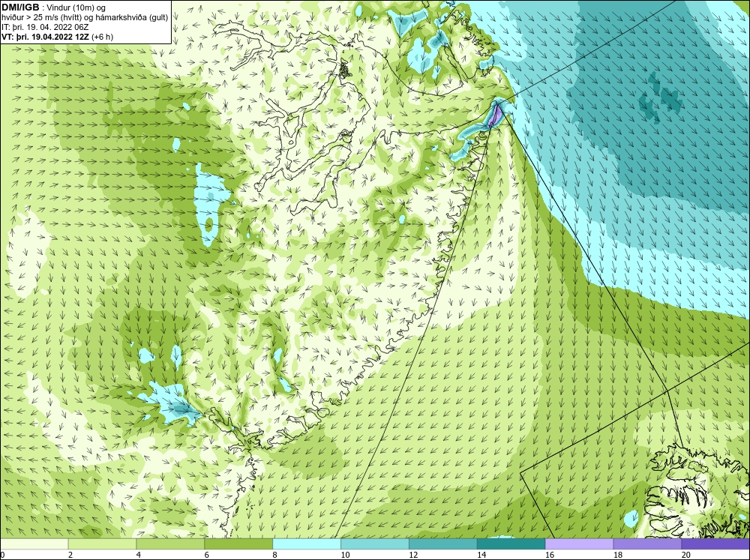Image resolution: width=750 pixels, height=560 pixels.
Task: Select the 16–18 m/s light purple swatch
Action: pos(579,544)
